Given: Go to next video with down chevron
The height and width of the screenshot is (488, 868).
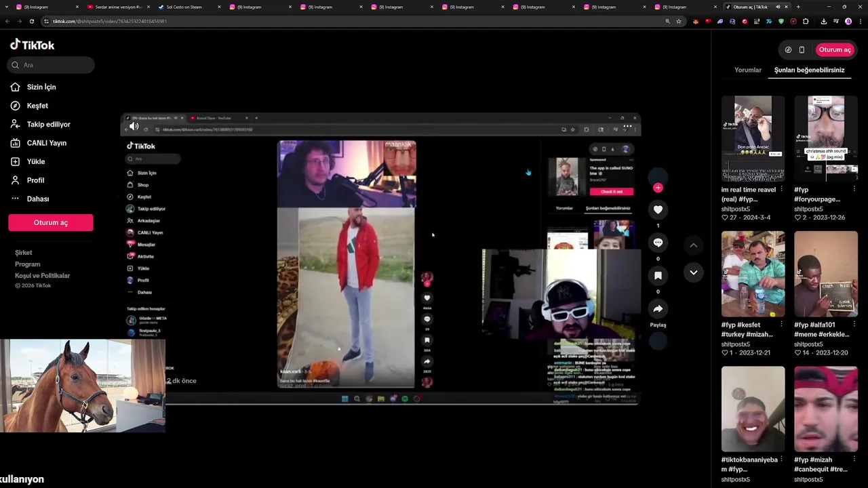Looking at the screenshot, I should (x=693, y=272).
